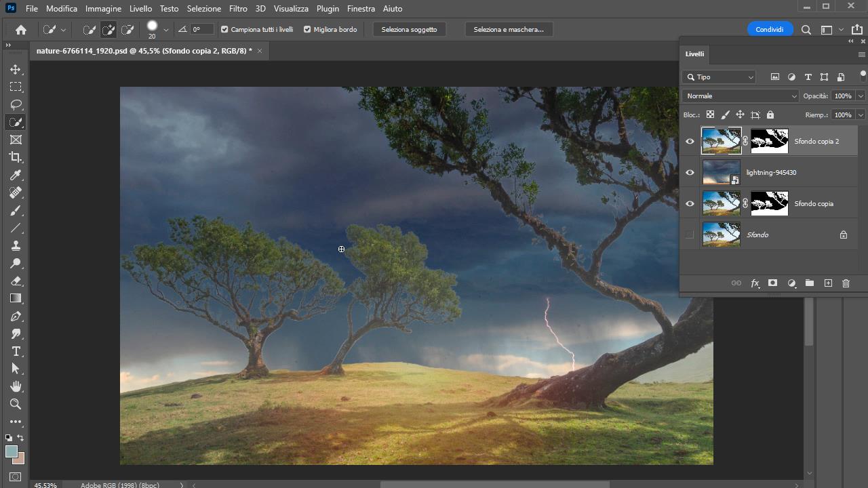Open the foreground color swatch
The width and height of the screenshot is (868, 488).
(11, 451)
